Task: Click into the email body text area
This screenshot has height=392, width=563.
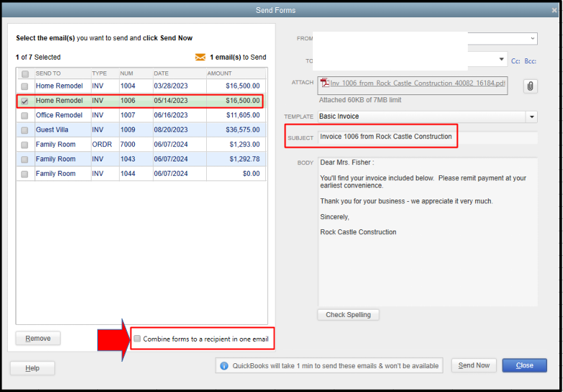Action: pos(428,231)
